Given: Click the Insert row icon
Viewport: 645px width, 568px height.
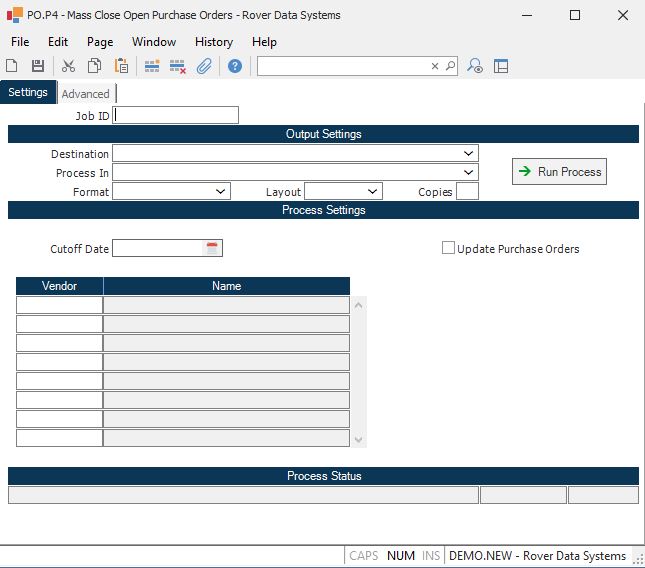Looking at the screenshot, I should click(x=152, y=66).
